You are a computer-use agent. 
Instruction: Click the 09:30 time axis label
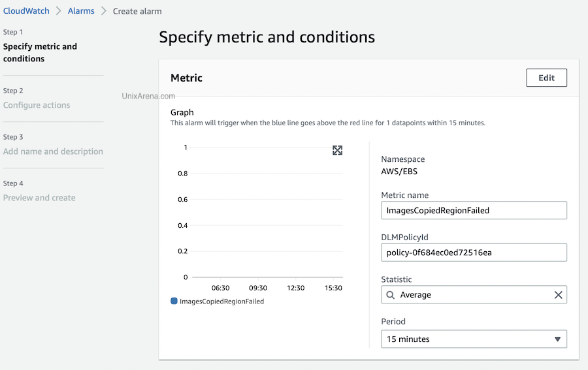(x=258, y=288)
